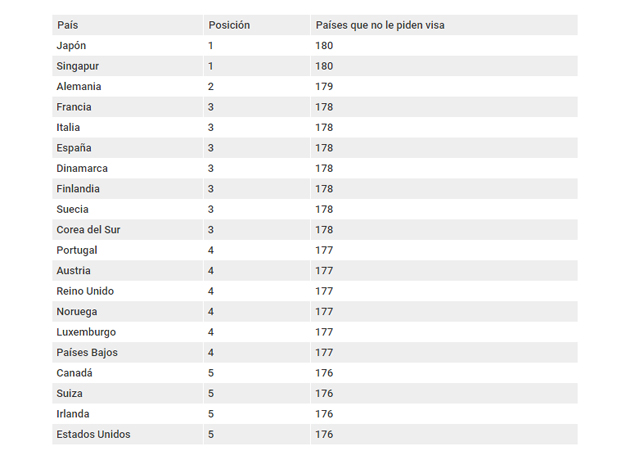Select the Francia country cell
This screenshot has width=630, height=460.
(x=74, y=107)
